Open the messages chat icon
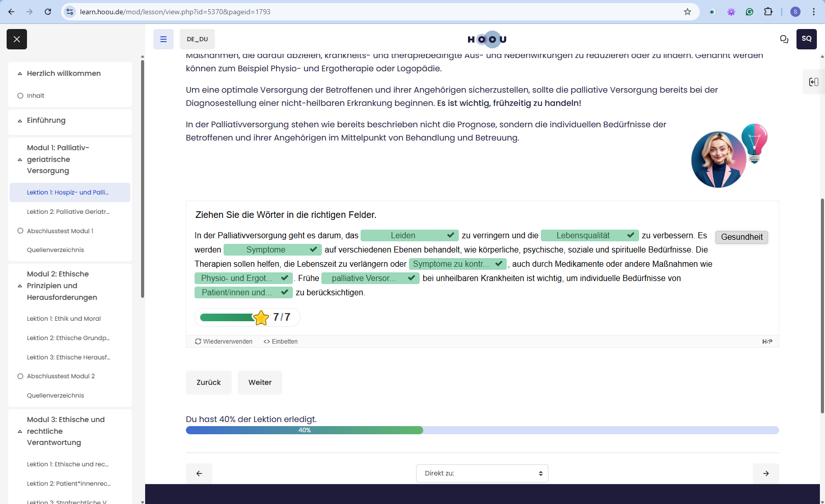This screenshot has width=825, height=504. [784, 39]
